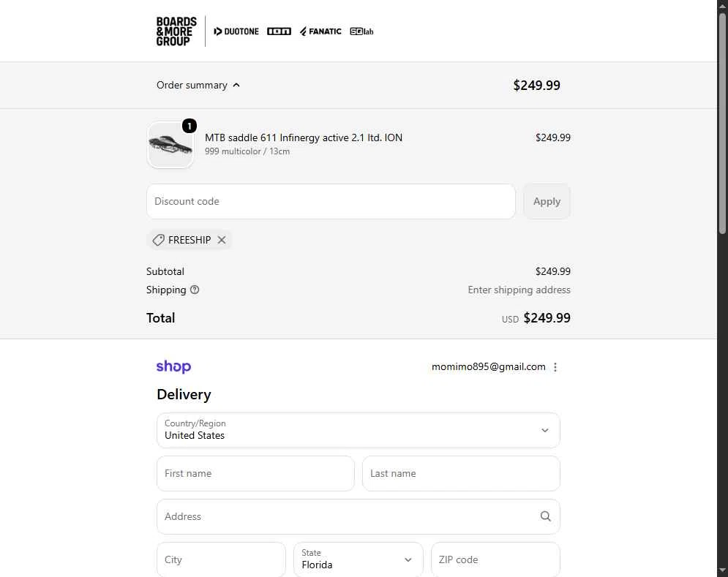This screenshot has height=577, width=728.
Task: Click the Fanatic brand logo
Action: click(320, 31)
